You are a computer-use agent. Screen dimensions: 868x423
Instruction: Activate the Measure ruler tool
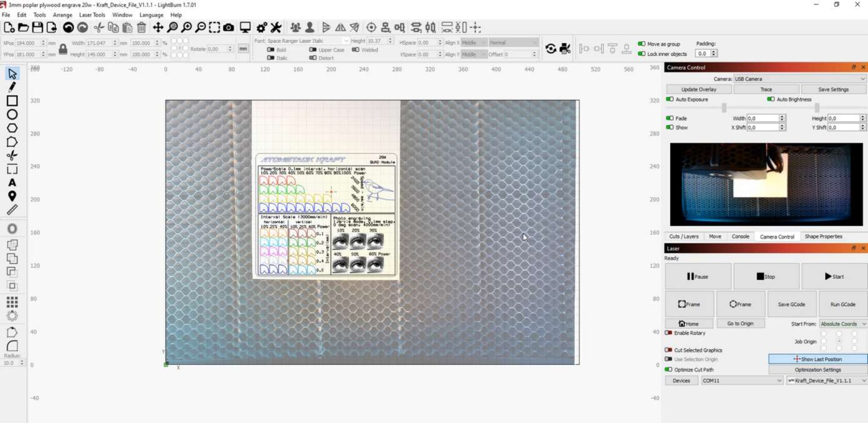pos(12,210)
